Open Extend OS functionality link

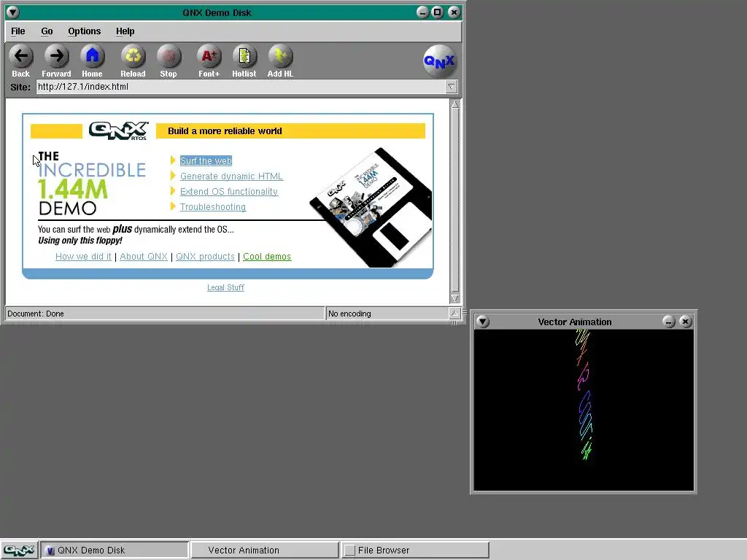228,192
